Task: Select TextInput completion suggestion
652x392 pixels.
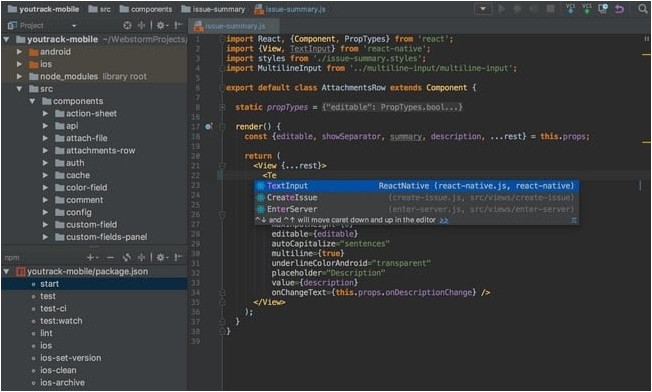Action: pyautogui.click(x=415, y=186)
